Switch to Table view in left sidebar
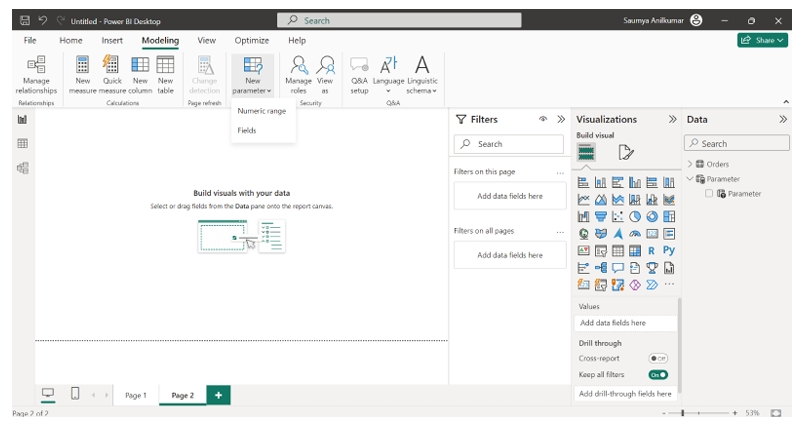This screenshot has width=812, height=429. click(22, 144)
